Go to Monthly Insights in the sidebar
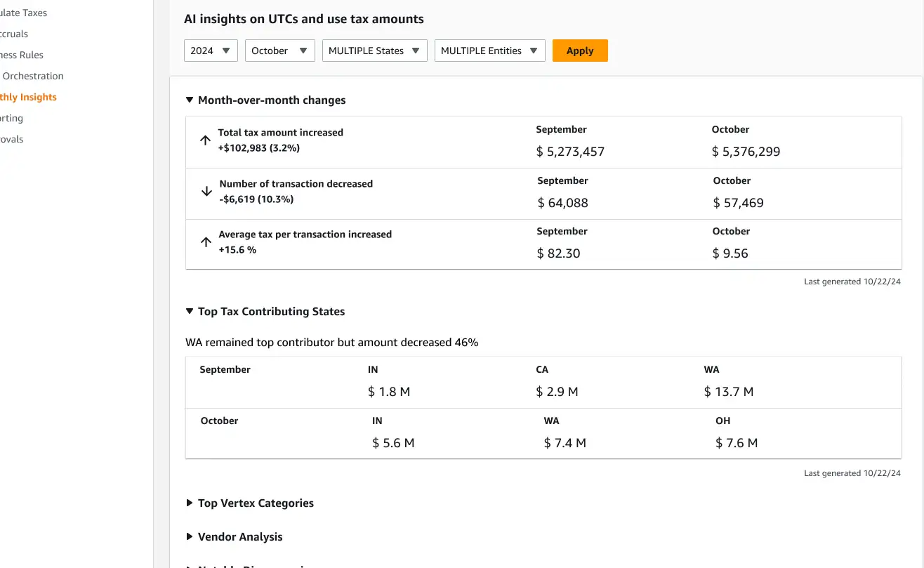Viewport: 924px width, 568px height. coord(28,97)
